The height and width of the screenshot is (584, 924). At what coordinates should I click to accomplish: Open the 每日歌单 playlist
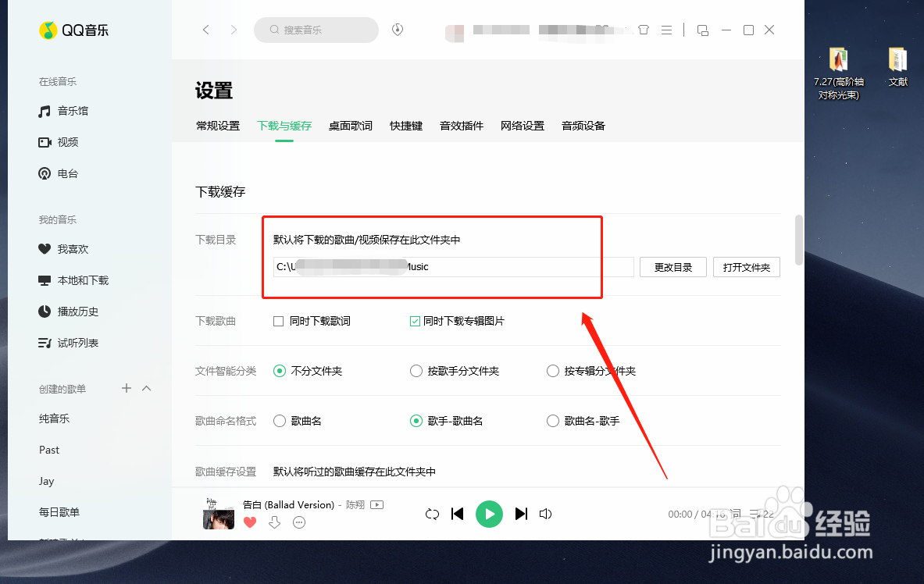[59, 512]
